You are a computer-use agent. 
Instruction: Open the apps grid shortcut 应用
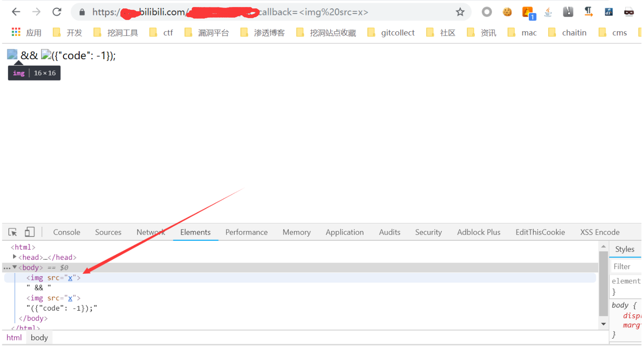point(27,32)
